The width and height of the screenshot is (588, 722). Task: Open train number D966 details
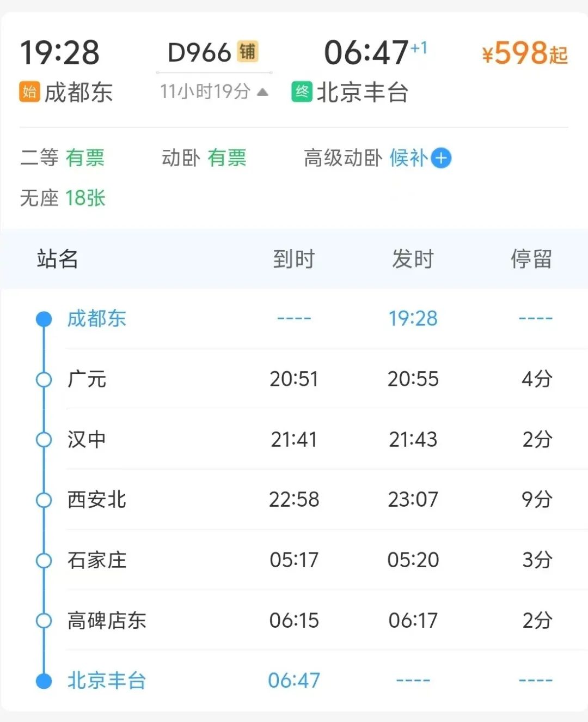[200, 53]
